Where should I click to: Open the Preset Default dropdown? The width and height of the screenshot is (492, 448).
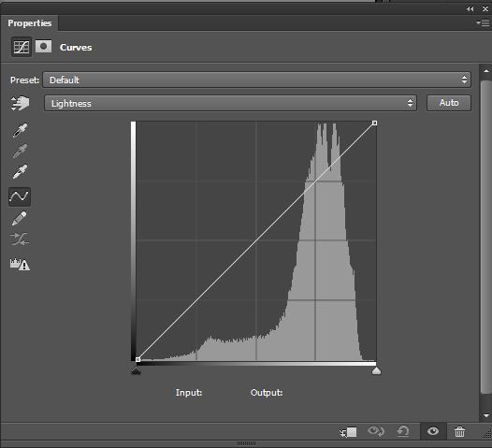coord(256,79)
